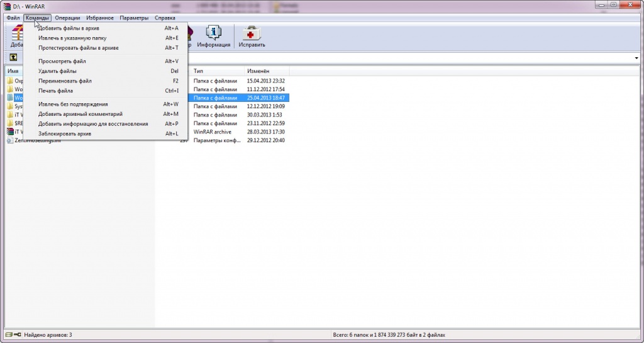Choose Заблокировать архив command

(x=106, y=133)
